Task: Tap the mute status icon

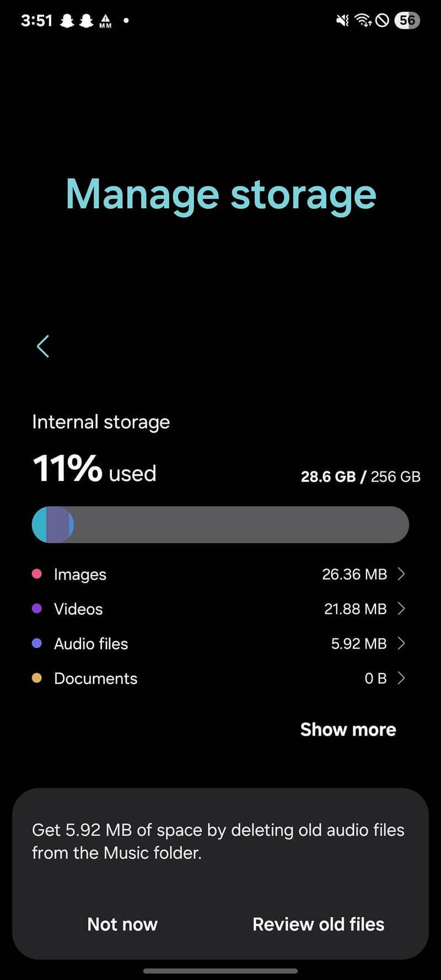Action: tap(342, 20)
